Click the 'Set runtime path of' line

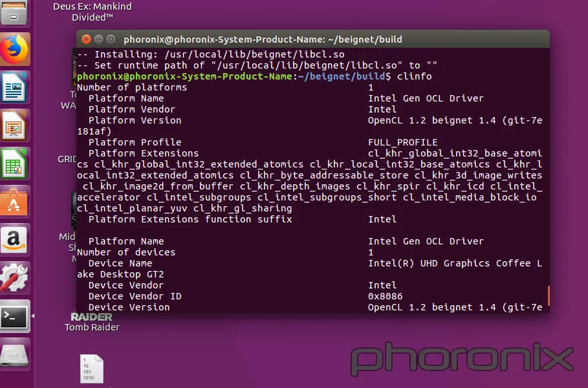[257, 65]
